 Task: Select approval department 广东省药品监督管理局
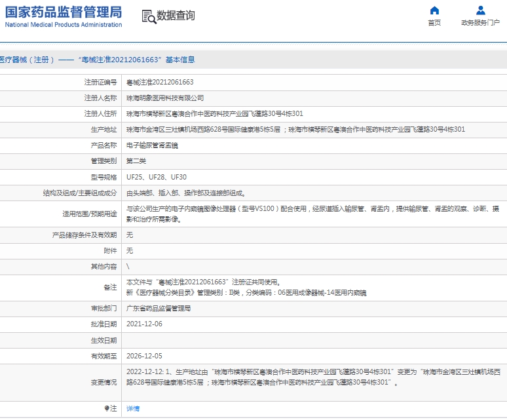point(159,309)
